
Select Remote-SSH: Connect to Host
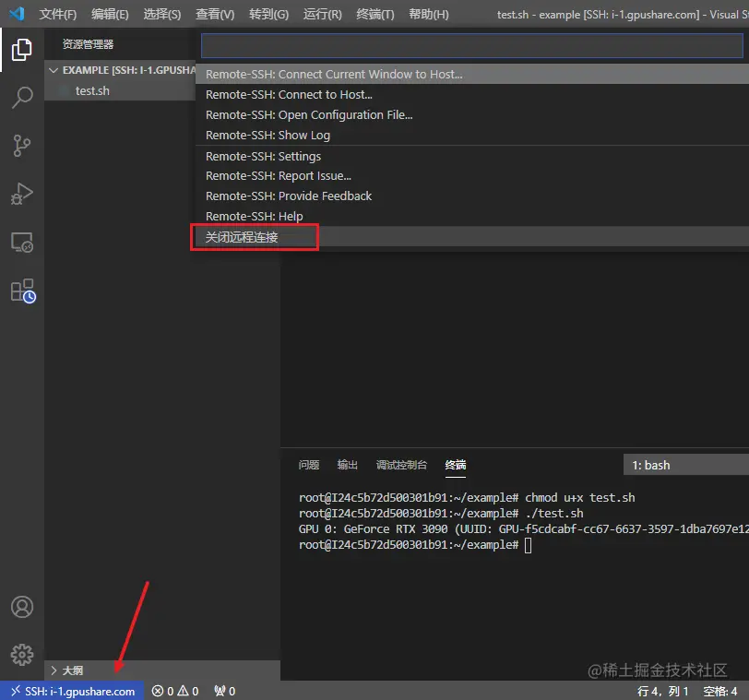coord(472,95)
